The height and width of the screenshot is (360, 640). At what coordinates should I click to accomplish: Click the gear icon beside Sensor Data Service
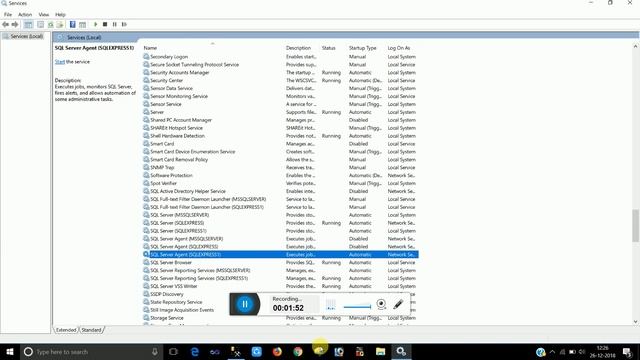[x=146, y=88]
